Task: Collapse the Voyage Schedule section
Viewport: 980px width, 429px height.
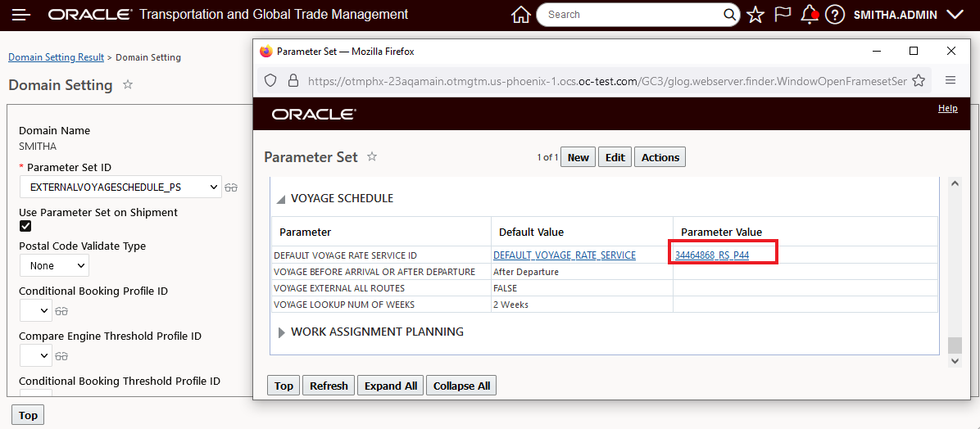Action: (281, 199)
